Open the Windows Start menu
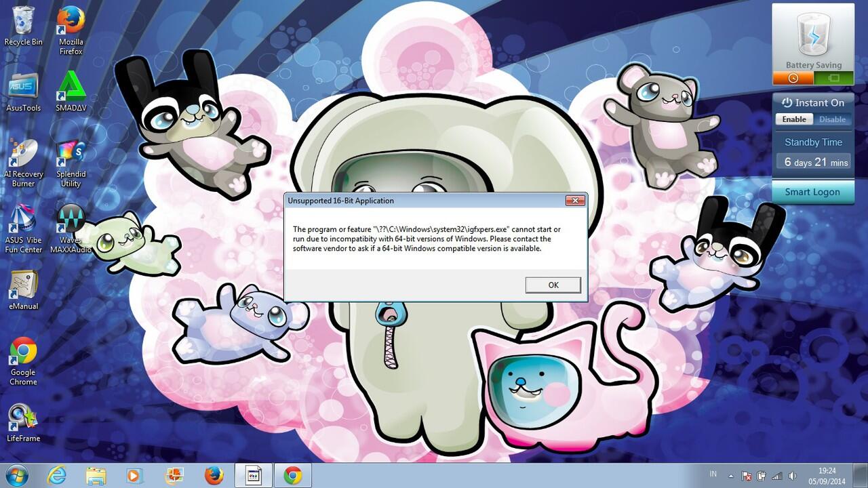 (16, 475)
